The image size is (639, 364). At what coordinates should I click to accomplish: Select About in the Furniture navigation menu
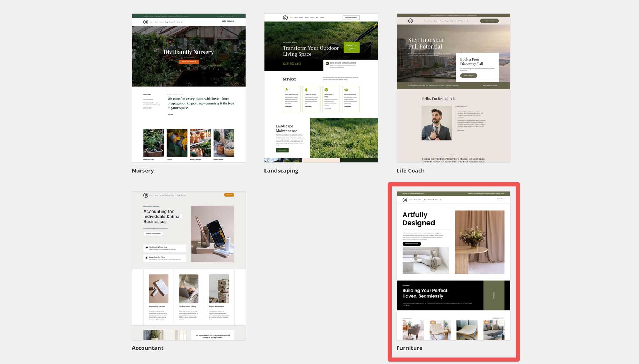415,200
